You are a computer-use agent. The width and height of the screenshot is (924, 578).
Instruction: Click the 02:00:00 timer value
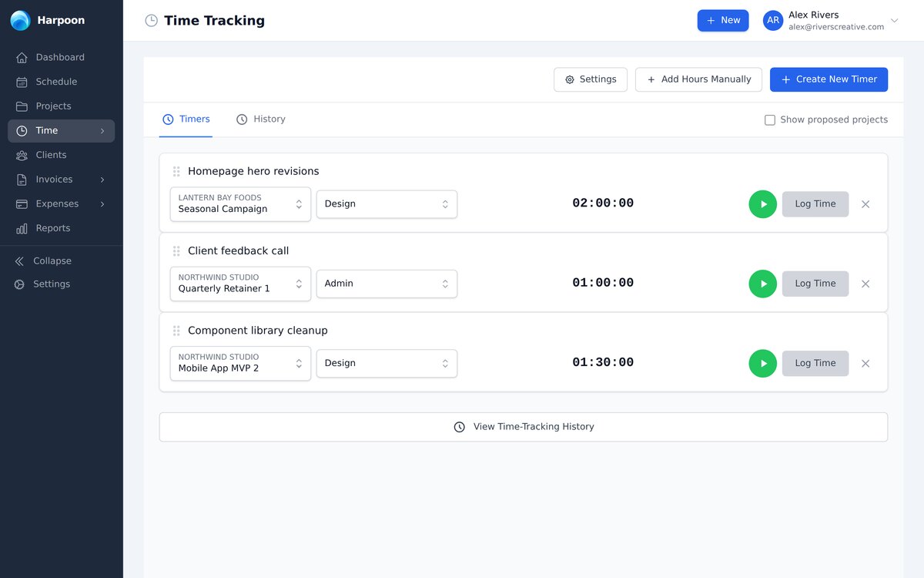[x=603, y=203]
